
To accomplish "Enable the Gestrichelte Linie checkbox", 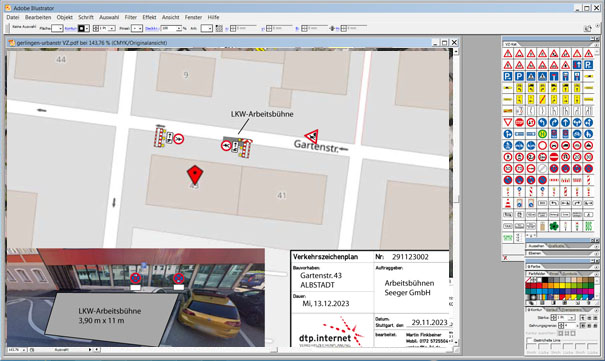I will tap(529, 341).
